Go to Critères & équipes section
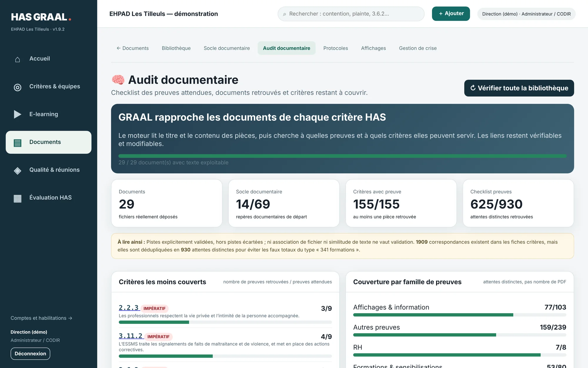Image resolution: width=588 pixels, height=368 pixels. pyautogui.click(x=49, y=87)
